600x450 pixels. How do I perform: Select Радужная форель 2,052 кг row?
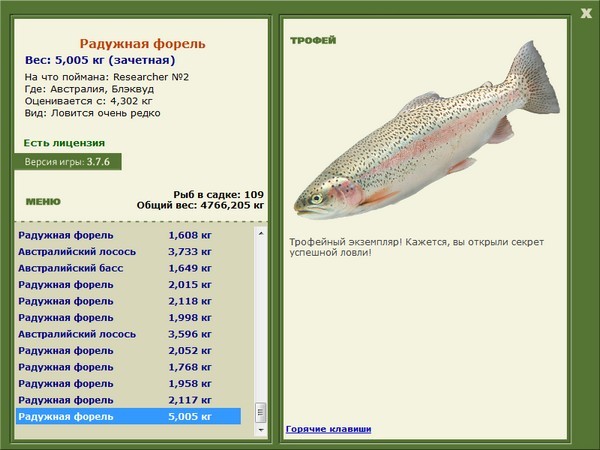pos(129,351)
